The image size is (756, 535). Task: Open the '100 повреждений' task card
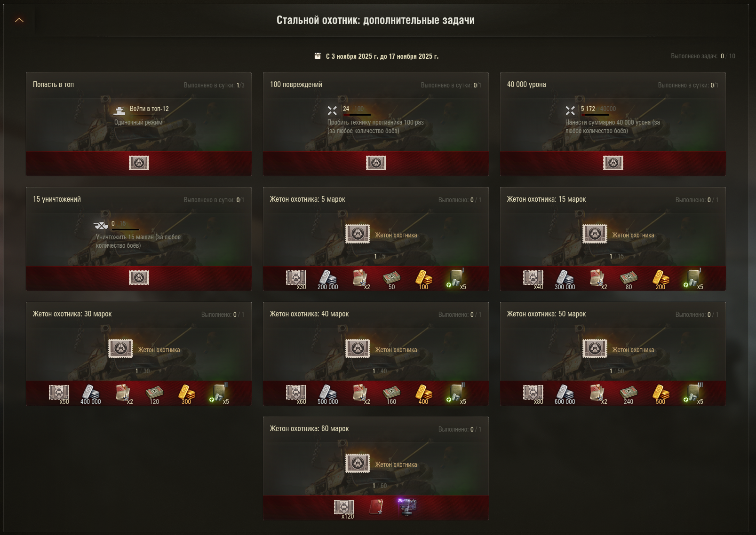(376, 124)
